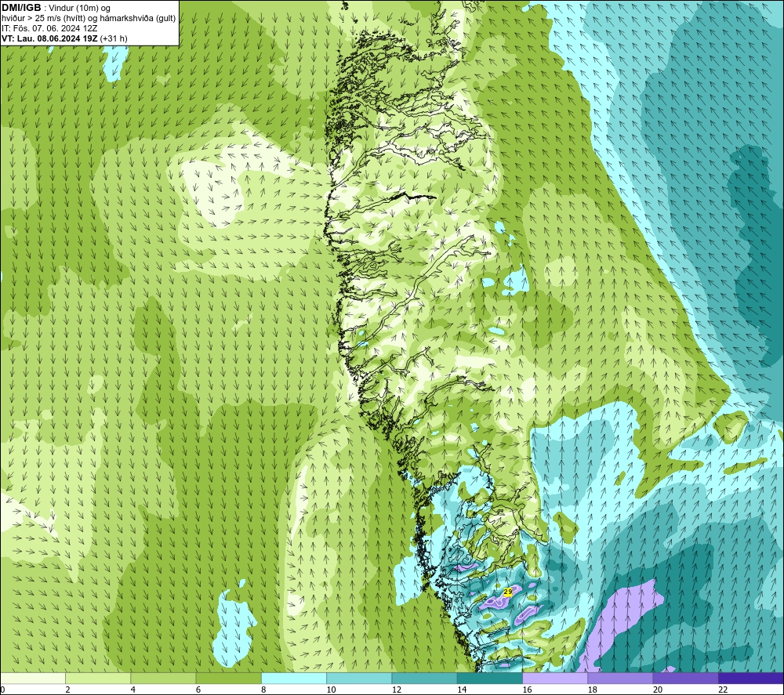Viewport: 784px width, 695px height.
Task: Pick the 0–2 m/s pale cream swatch
Action: point(33,678)
